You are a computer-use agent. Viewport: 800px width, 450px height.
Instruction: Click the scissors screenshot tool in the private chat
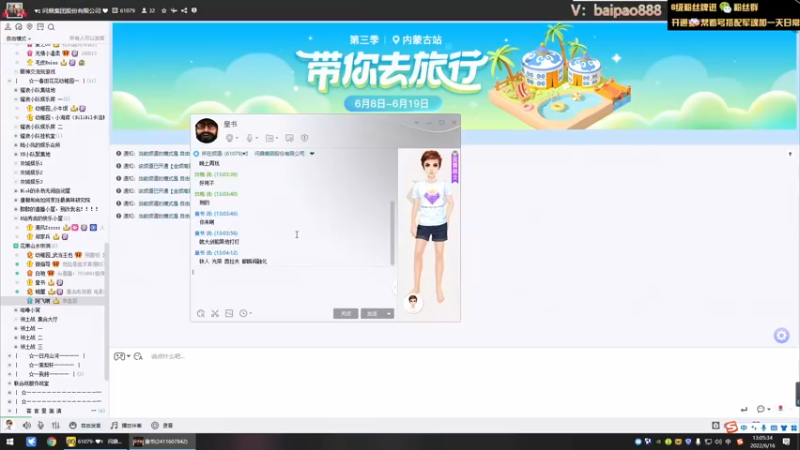(215, 314)
